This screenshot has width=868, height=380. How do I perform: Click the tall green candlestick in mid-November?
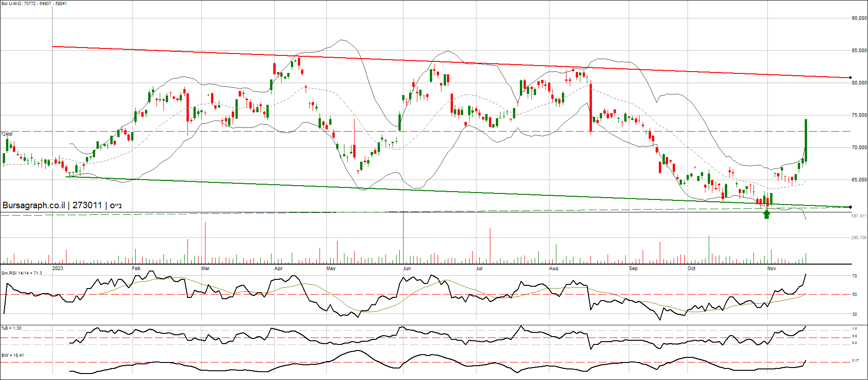(806, 140)
